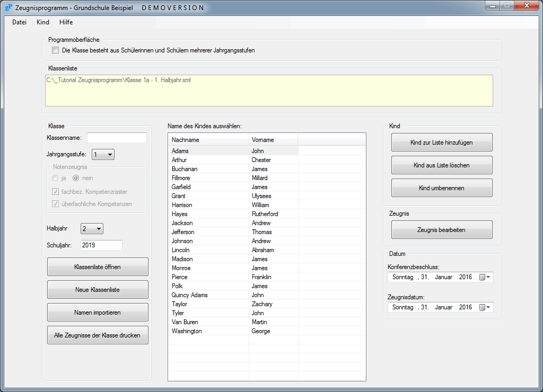
Task: Select the Notenzeugnis 'ja' radio button
Action: click(x=55, y=178)
